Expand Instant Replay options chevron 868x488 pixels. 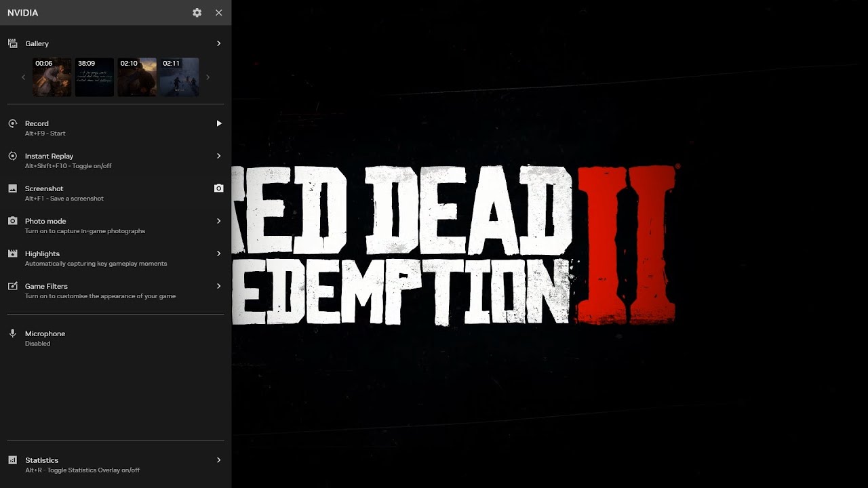pyautogui.click(x=218, y=156)
